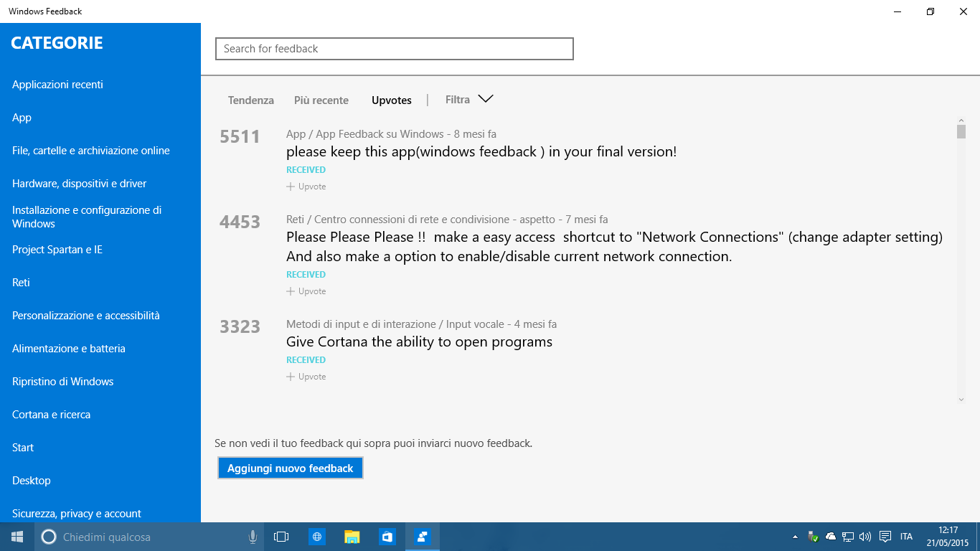Launch Project Spartan globe icon in taskbar

click(x=316, y=537)
